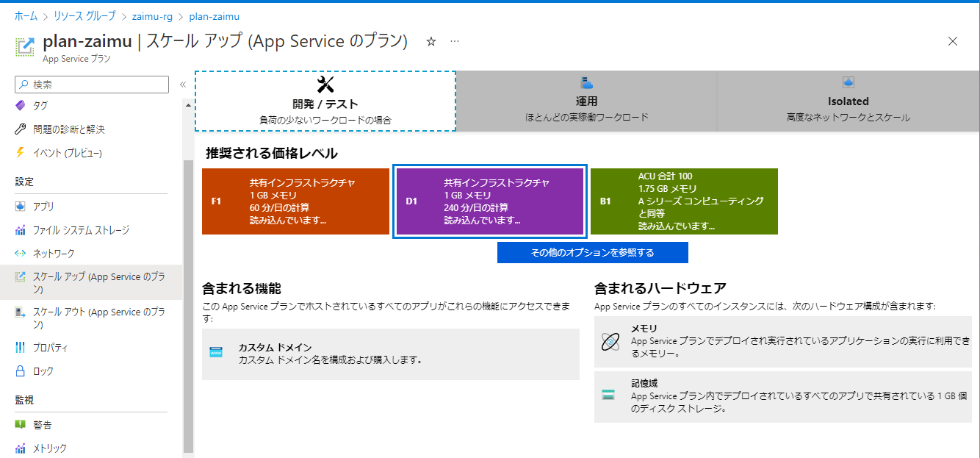Open メトリック monitoring view
This screenshot has width=980, height=458.
point(41,448)
